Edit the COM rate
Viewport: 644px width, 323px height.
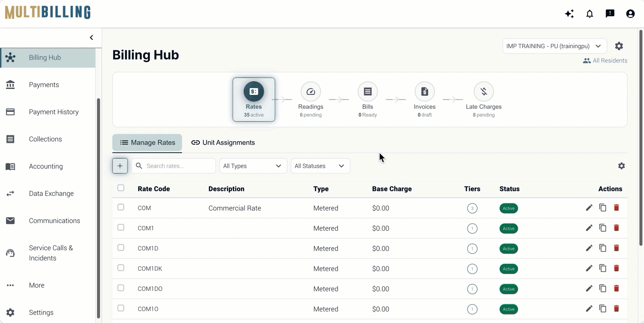click(589, 208)
